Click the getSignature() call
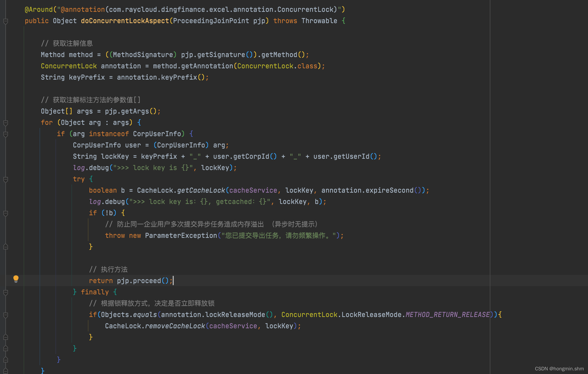588x374 pixels. point(225,55)
